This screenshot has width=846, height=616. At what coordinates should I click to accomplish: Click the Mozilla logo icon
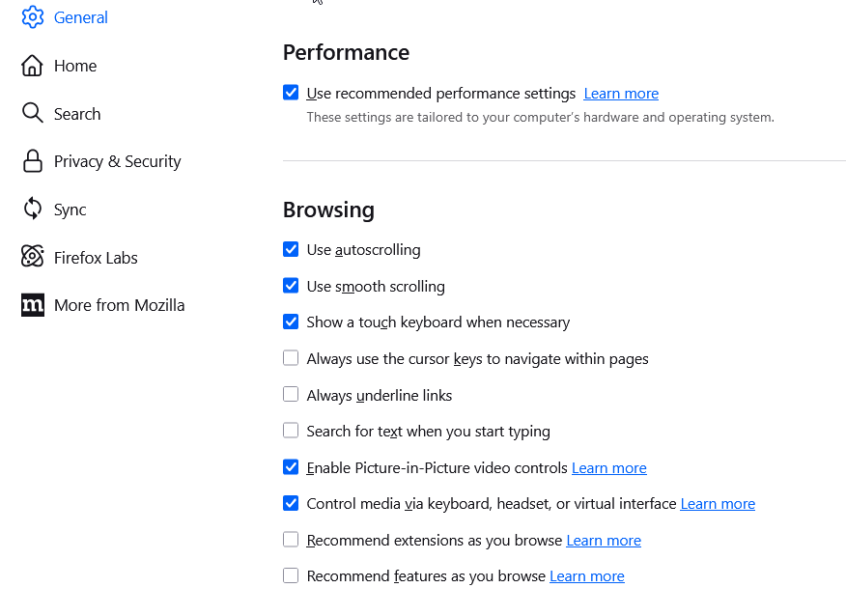pos(33,305)
